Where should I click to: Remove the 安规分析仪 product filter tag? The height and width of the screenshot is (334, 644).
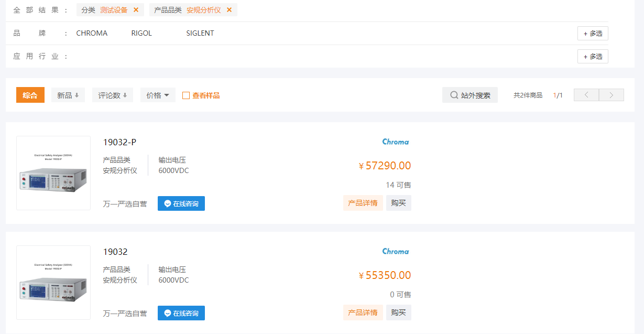pos(229,10)
